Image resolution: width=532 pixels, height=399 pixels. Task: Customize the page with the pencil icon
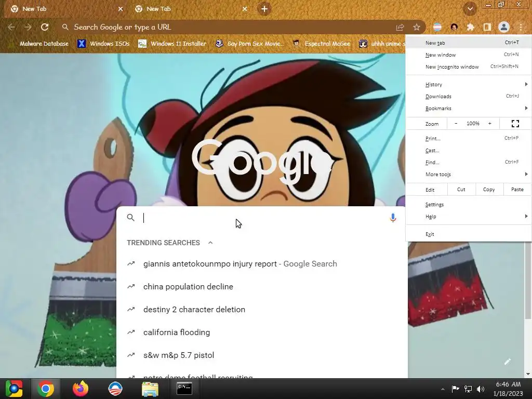507,362
